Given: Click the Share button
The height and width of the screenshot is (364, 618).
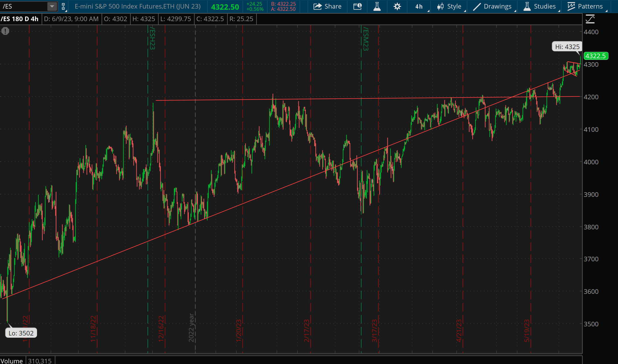Looking at the screenshot, I should coord(328,6).
